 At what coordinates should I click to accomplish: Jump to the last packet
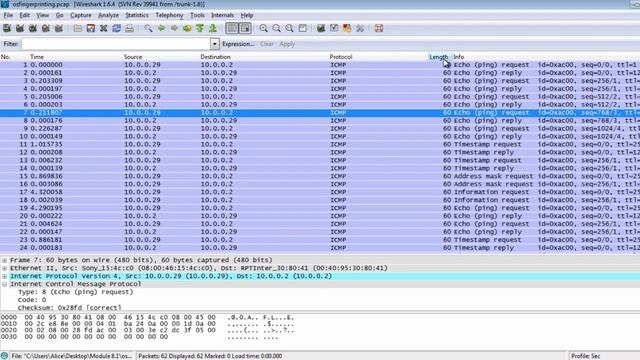213,28
